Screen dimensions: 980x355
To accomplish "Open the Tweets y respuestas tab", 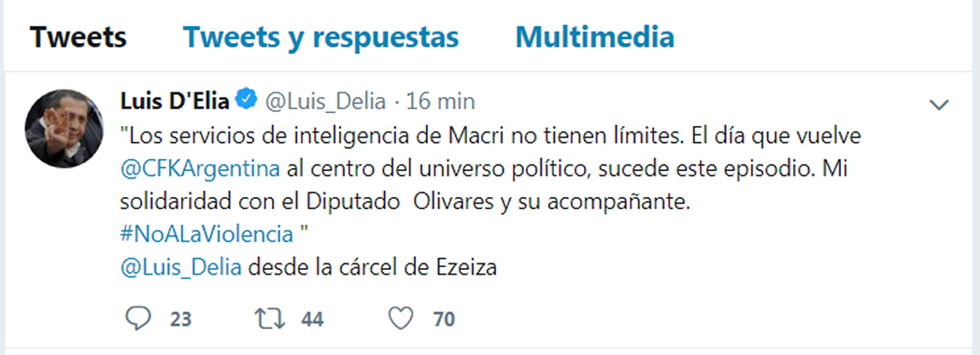I will point(321,37).
